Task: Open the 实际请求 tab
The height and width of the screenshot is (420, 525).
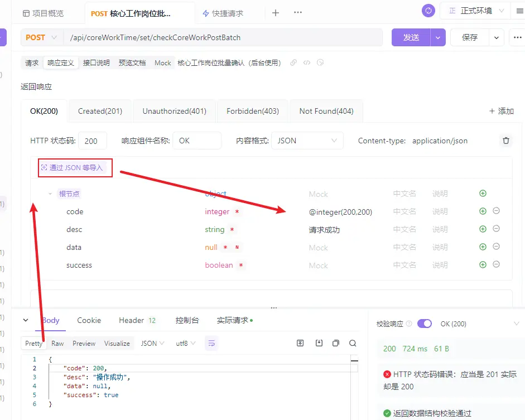Action: [234, 320]
